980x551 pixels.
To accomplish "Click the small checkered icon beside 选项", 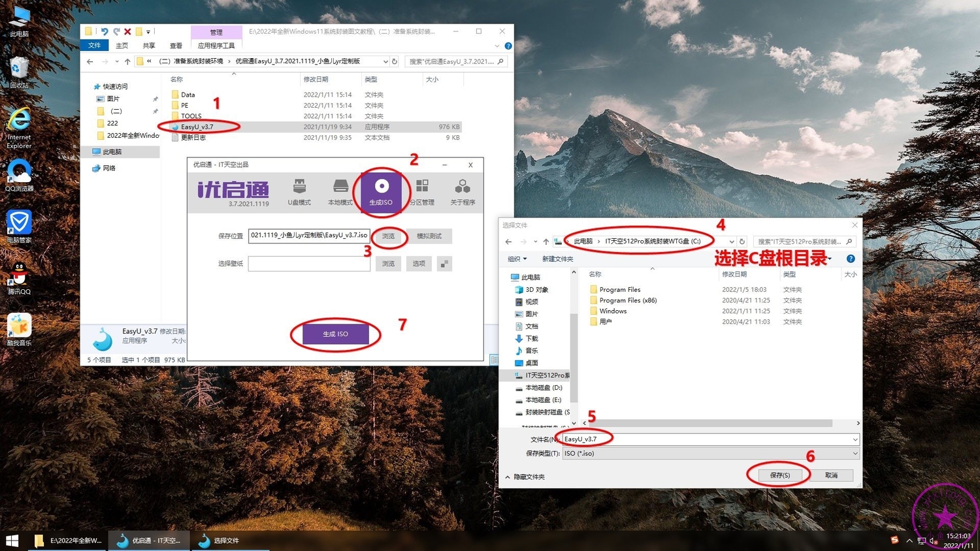I will tap(444, 264).
